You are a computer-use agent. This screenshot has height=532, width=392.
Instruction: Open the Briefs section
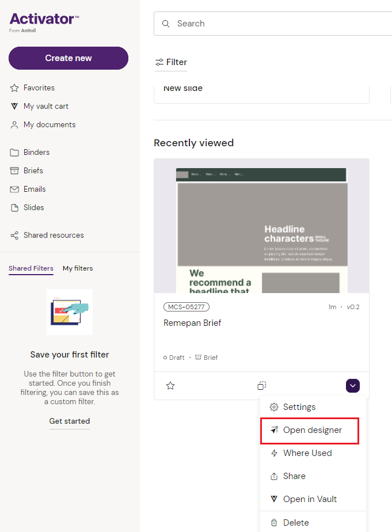(33, 171)
